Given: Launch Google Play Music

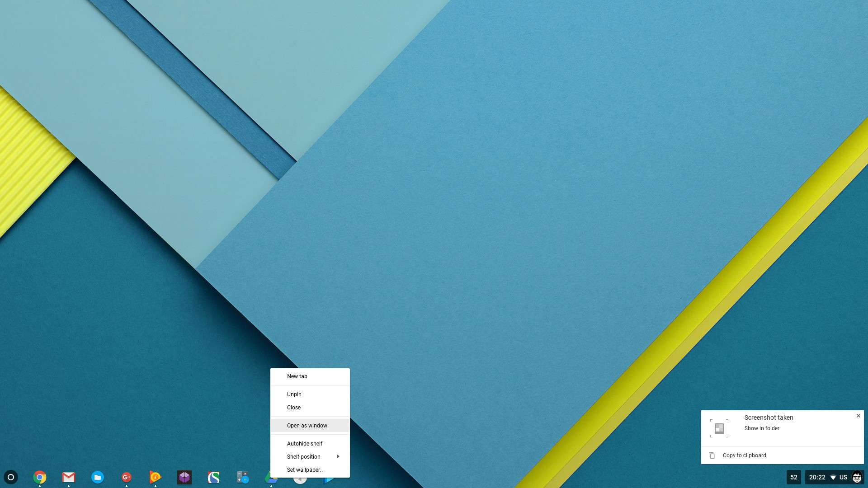Looking at the screenshot, I should tap(155, 477).
